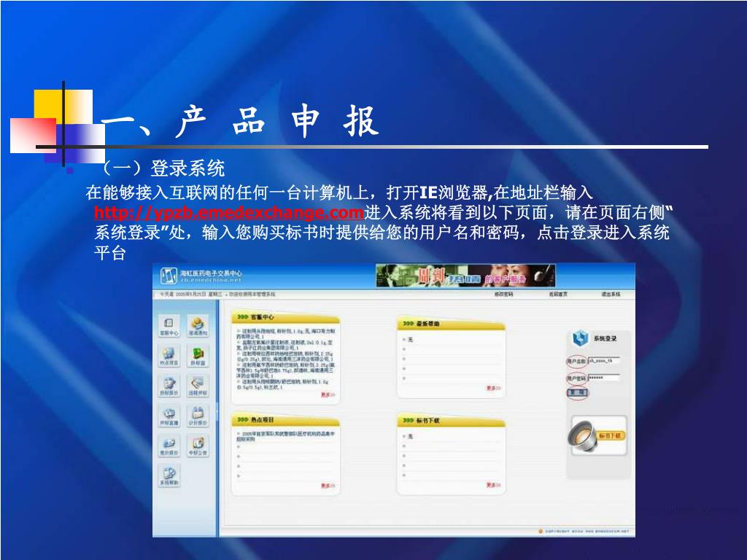Image resolution: width=747 pixels, height=560 pixels.
Task: Click the 标书下载 list panel header
Action: click(x=451, y=421)
